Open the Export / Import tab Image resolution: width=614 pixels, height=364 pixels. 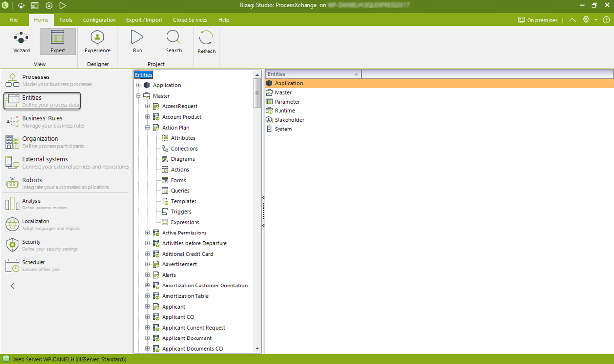pos(144,20)
